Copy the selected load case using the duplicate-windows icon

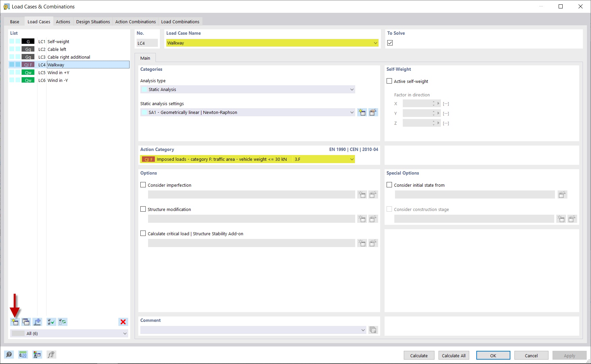click(26, 322)
